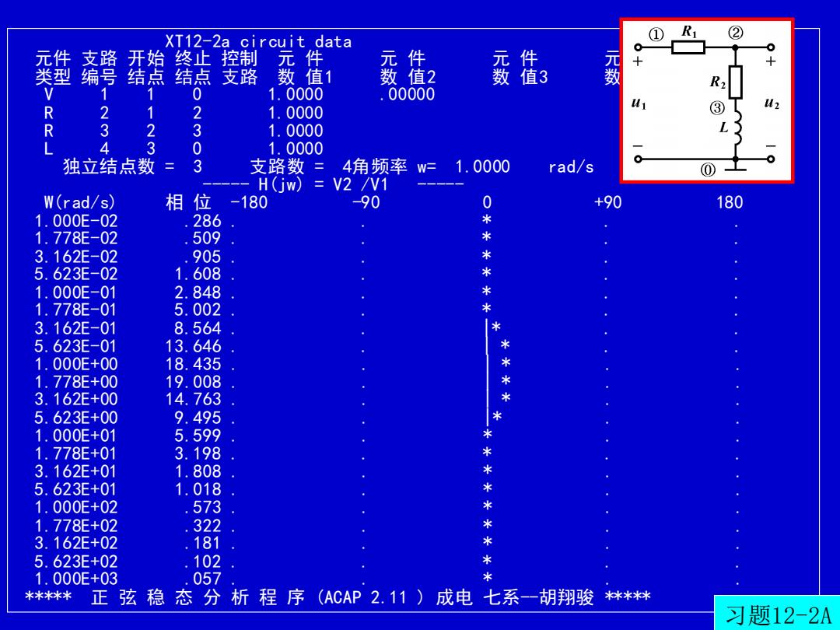Click the ground node 0 symbol in the diagram

735,169
